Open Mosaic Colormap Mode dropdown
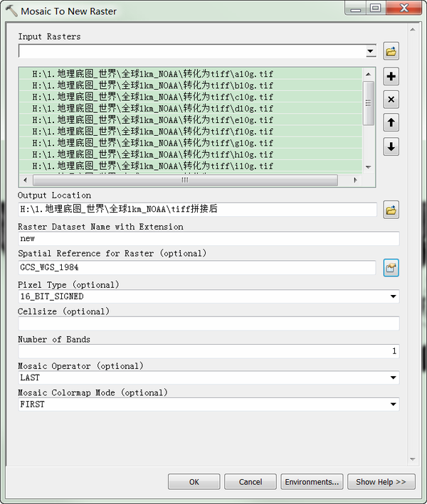The image size is (427, 504). [x=394, y=404]
